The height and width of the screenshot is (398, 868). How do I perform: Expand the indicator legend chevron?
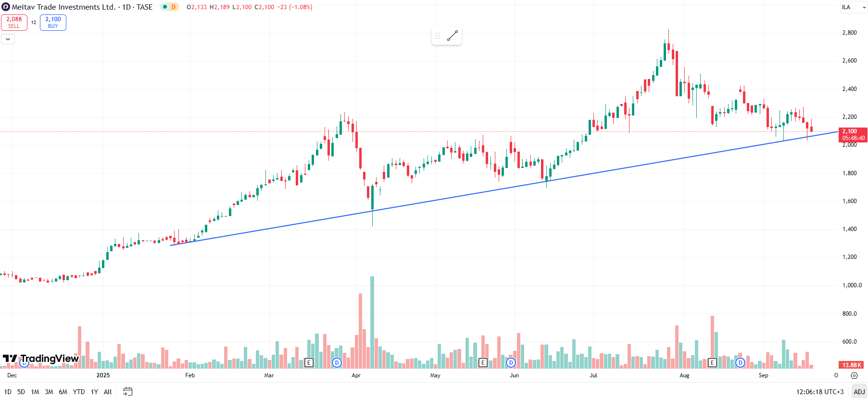click(8, 39)
